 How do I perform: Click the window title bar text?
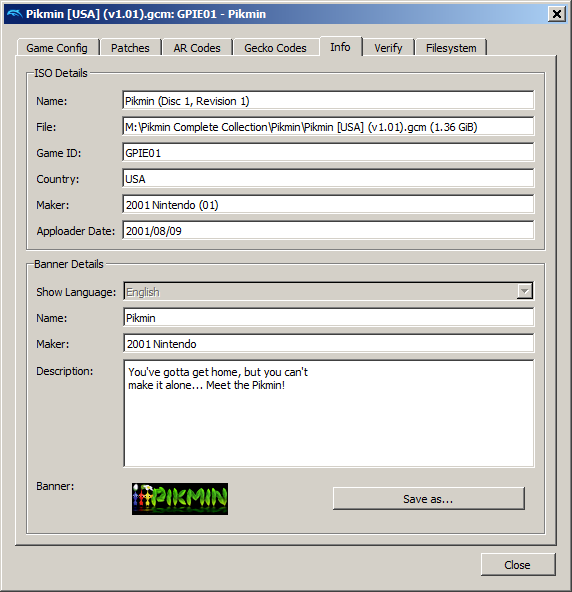(146, 14)
